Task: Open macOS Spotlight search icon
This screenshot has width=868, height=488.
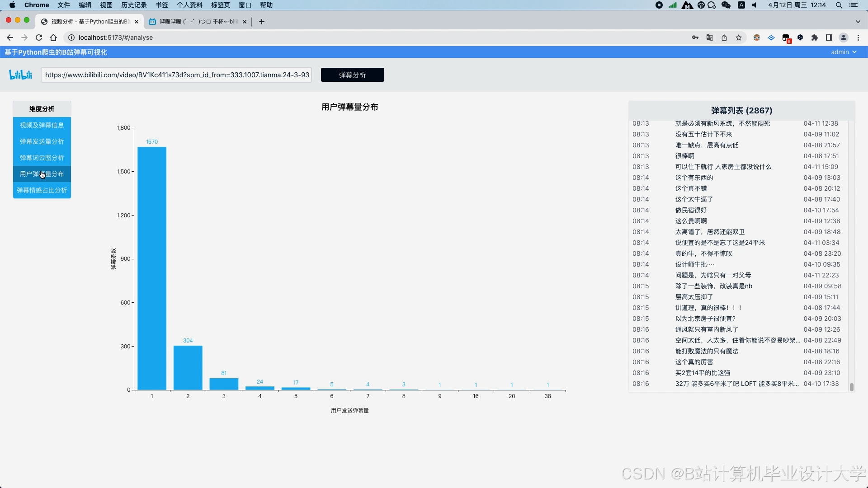Action: [839, 5]
